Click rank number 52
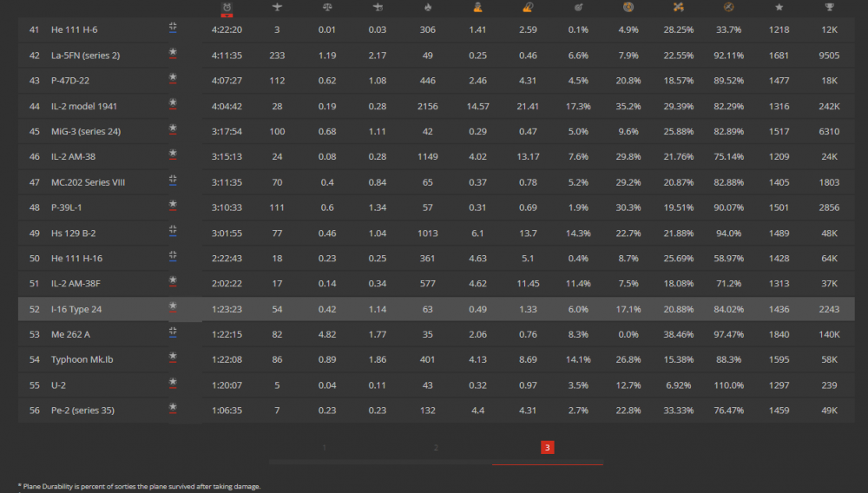 pos(35,309)
